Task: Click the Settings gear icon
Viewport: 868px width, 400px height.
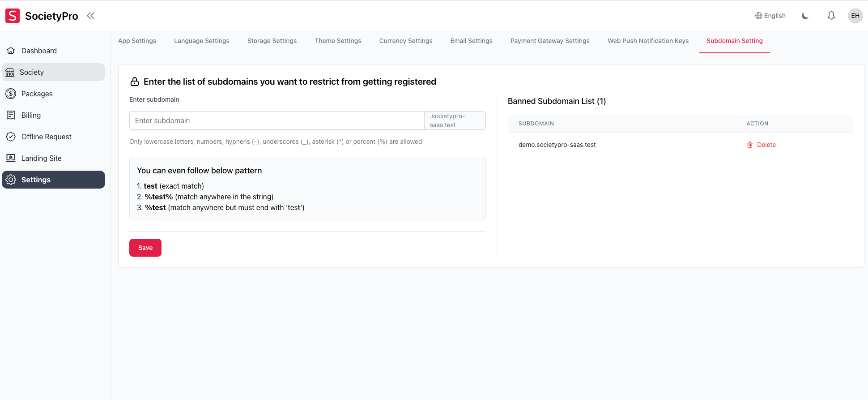Action: (x=11, y=180)
